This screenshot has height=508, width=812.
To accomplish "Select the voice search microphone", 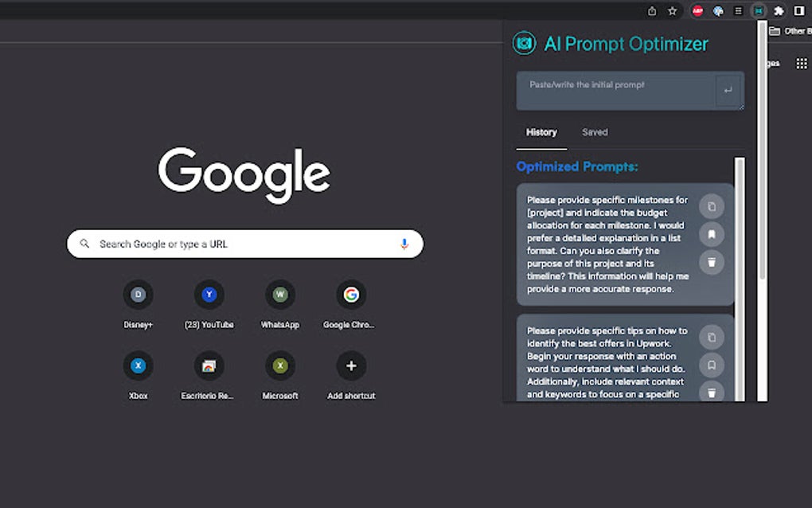I will coord(404,244).
